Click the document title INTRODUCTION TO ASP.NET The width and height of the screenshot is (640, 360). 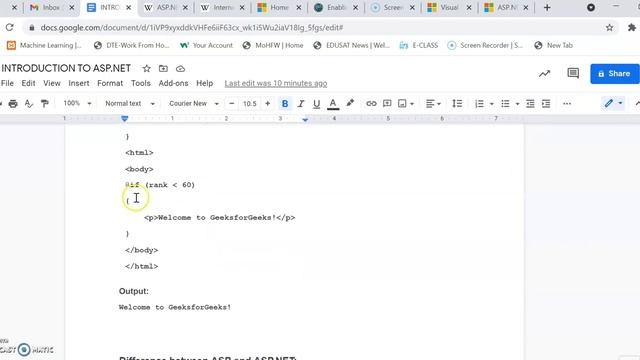pyautogui.click(x=66, y=68)
